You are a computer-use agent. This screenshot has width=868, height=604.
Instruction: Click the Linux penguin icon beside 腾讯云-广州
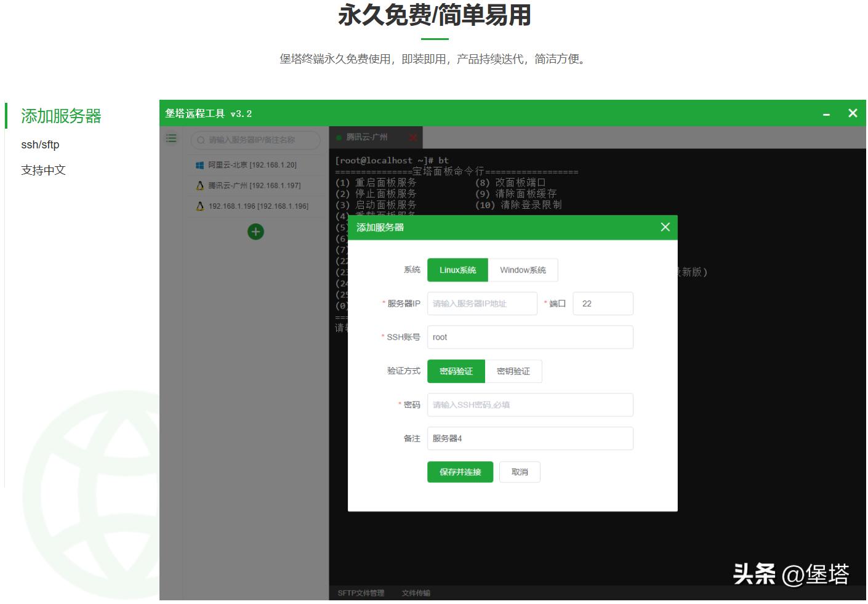pos(199,185)
